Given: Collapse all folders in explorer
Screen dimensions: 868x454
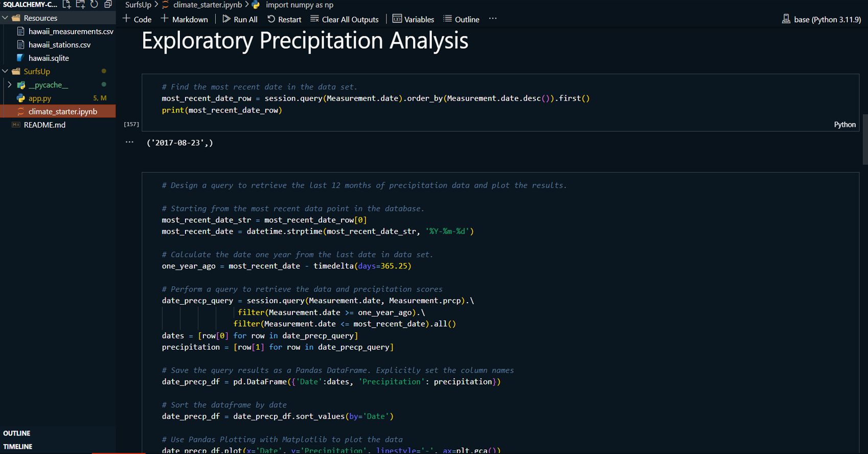Looking at the screenshot, I should coord(108,5).
